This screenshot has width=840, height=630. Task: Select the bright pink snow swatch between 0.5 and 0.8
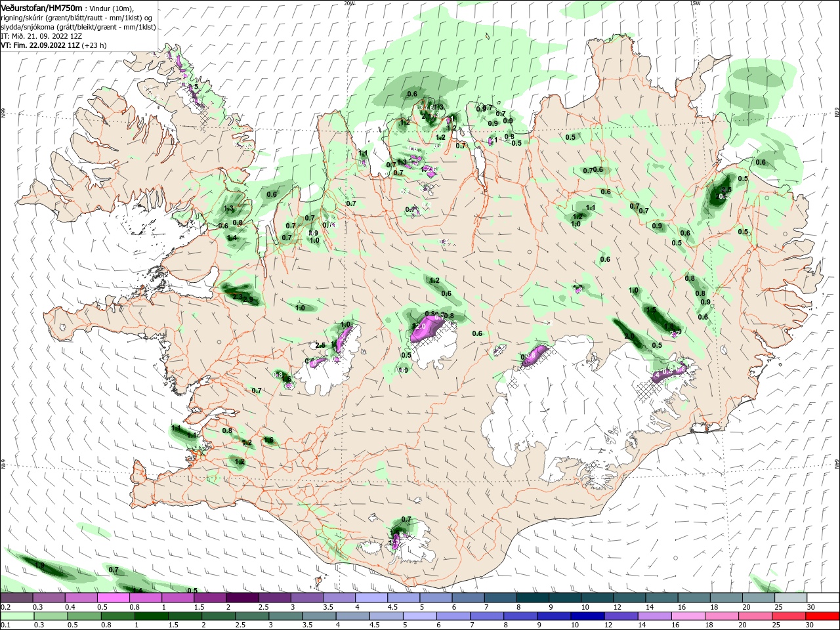[x=114, y=598]
